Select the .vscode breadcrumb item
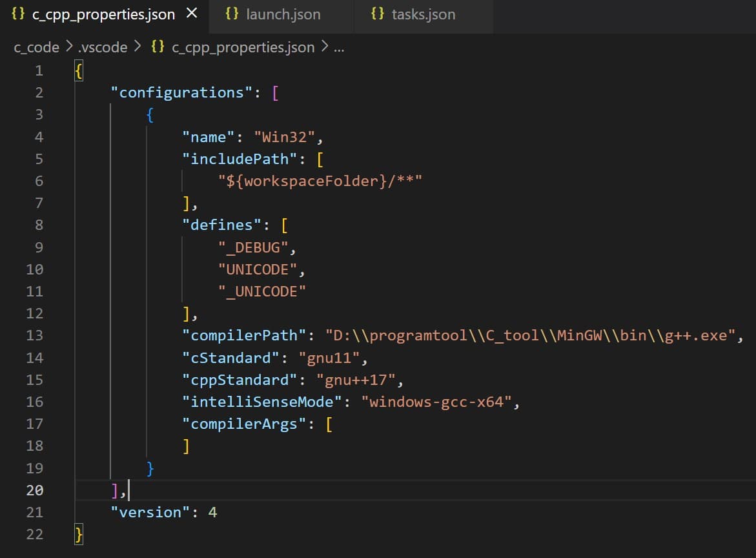The height and width of the screenshot is (558, 756). coord(104,47)
